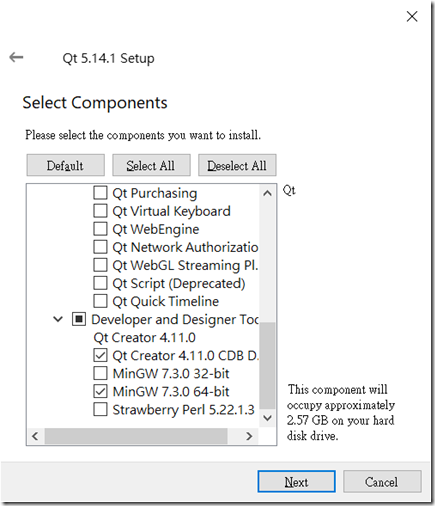435x506 pixels.
Task: Select the Strawberry Perl 5.22.1.3 label
Action: point(184,410)
